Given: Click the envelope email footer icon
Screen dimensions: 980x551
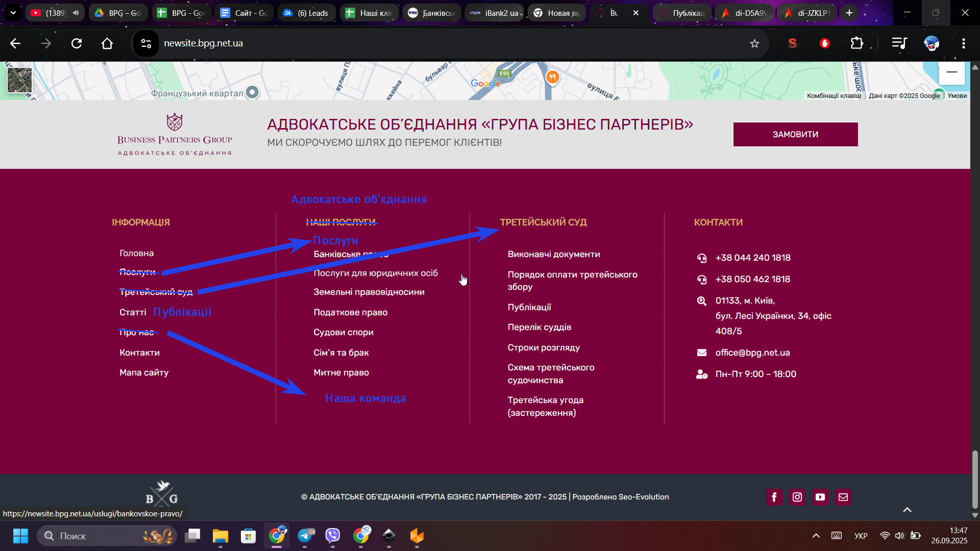Looking at the screenshot, I should click(843, 497).
